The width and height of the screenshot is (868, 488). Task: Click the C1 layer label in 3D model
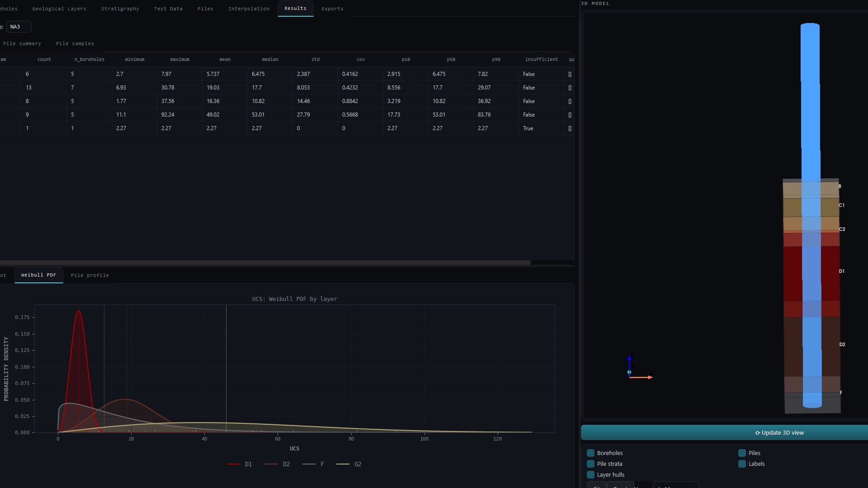pos(842,205)
